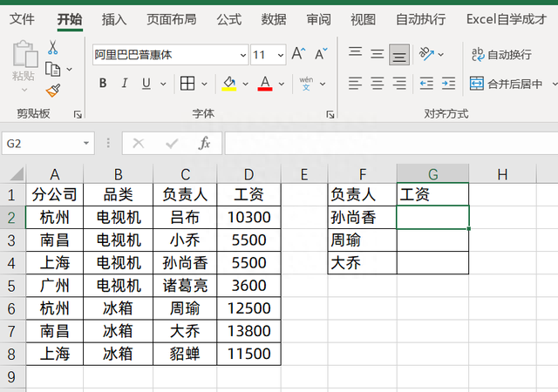Select empty cell G4 beside 大乔
Image resolution: width=558 pixels, height=392 pixels.
432,263
